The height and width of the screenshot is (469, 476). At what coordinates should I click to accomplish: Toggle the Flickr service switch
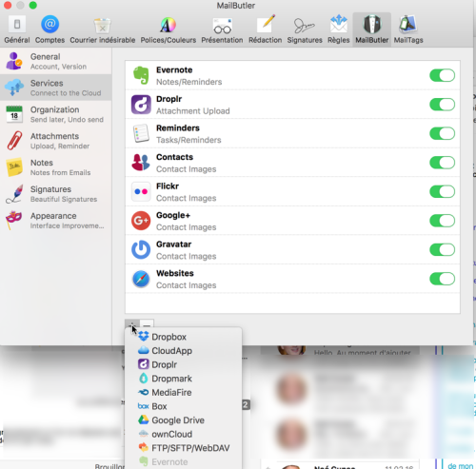click(x=442, y=191)
